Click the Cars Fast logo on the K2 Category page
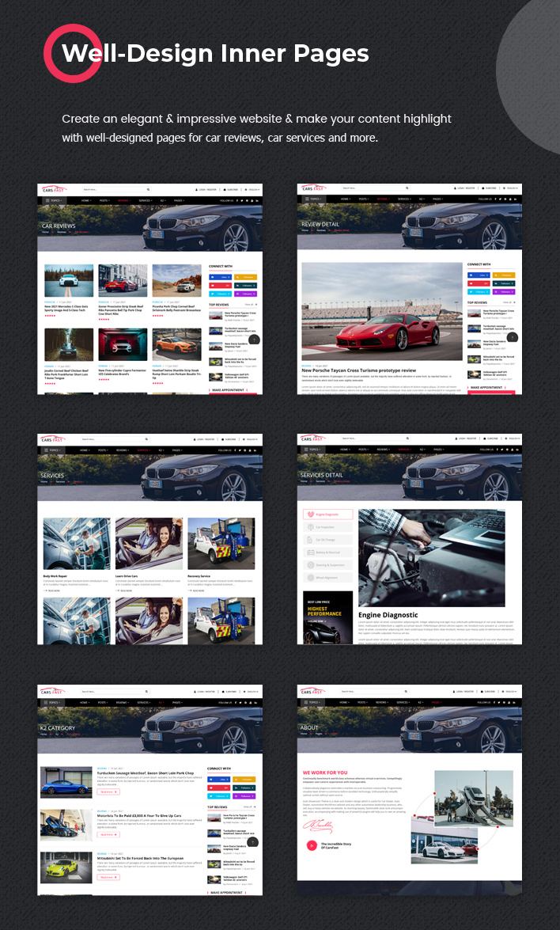Image resolution: width=560 pixels, height=930 pixels. click(x=52, y=691)
